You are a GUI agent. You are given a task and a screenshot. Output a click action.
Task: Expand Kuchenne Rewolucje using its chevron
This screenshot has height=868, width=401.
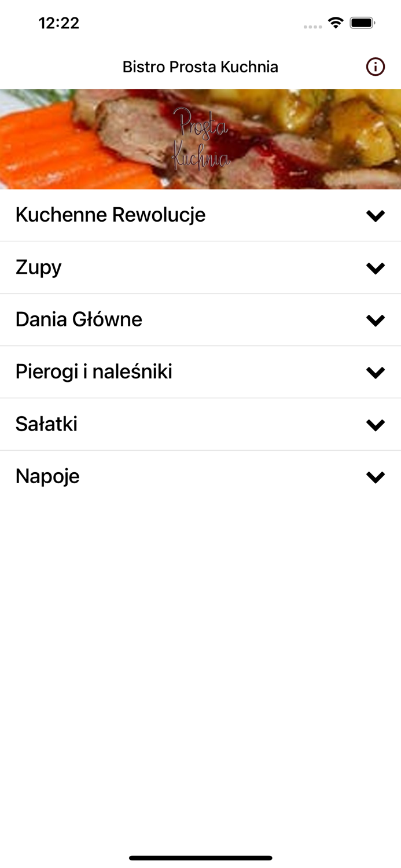tap(376, 216)
